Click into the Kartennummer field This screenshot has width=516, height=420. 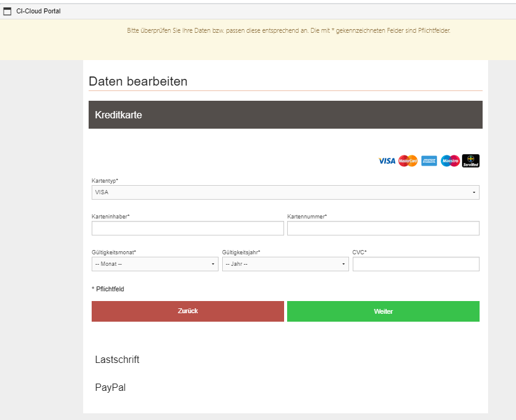383,228
